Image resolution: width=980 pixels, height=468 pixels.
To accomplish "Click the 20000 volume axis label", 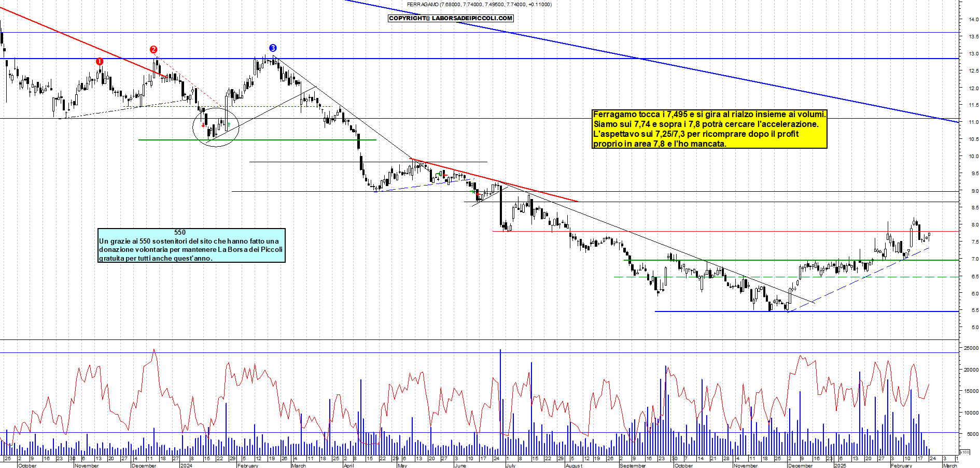I will coord(971,370).
